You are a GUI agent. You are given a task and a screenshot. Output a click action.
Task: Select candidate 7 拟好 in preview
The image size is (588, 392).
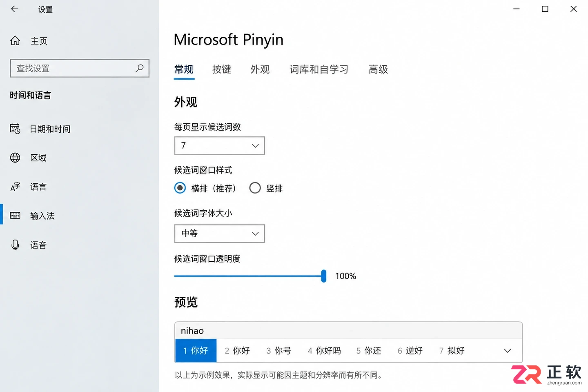point(452,351)
